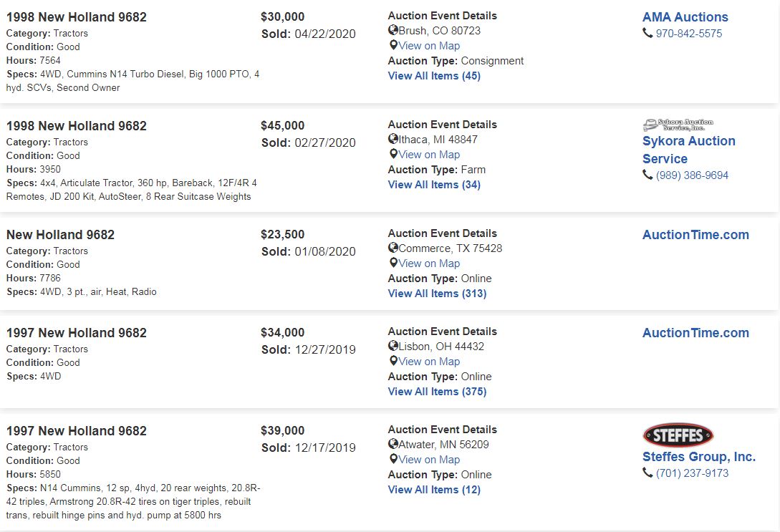This screenshot has height=532, width=780.
Task: Click the Sykora Auction Service logo image
Action: click(678, 125)
